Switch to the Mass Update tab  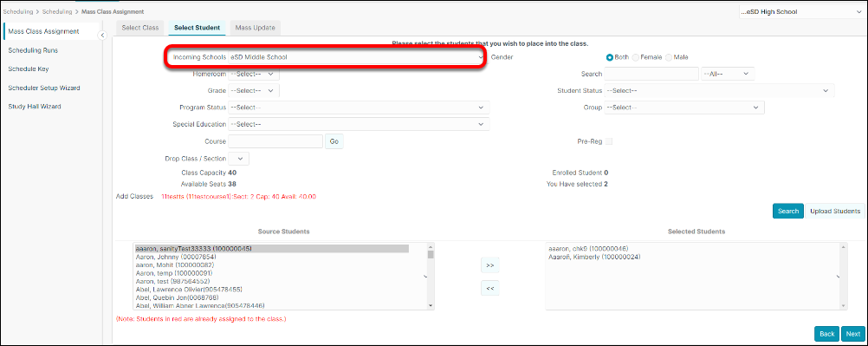(x=256, y=28)
